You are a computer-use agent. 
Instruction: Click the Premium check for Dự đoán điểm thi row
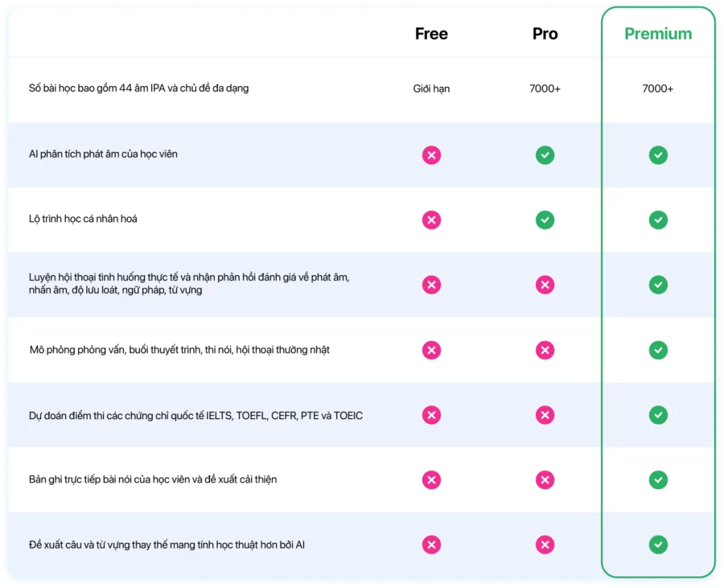point(658,415)
